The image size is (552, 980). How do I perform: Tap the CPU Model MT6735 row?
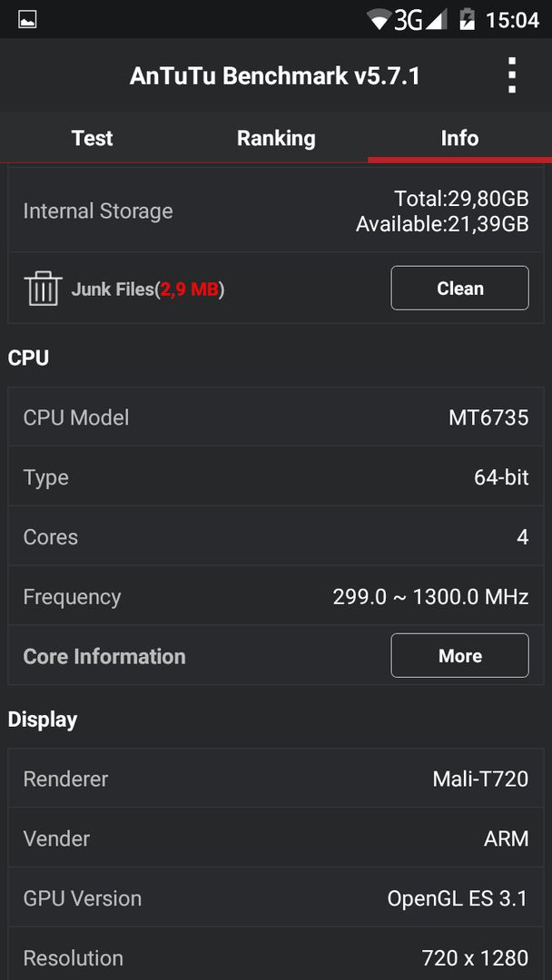point(276,416)
